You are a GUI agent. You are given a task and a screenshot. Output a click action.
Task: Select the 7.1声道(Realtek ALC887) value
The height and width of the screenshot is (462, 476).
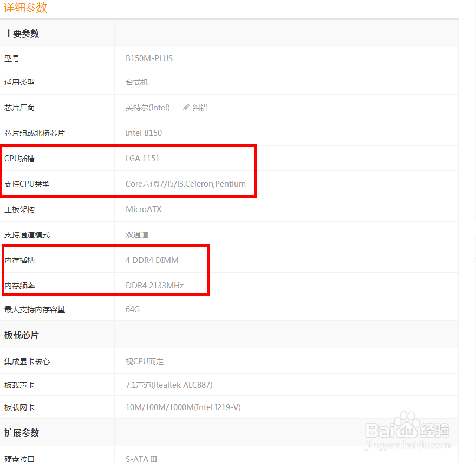169,385
